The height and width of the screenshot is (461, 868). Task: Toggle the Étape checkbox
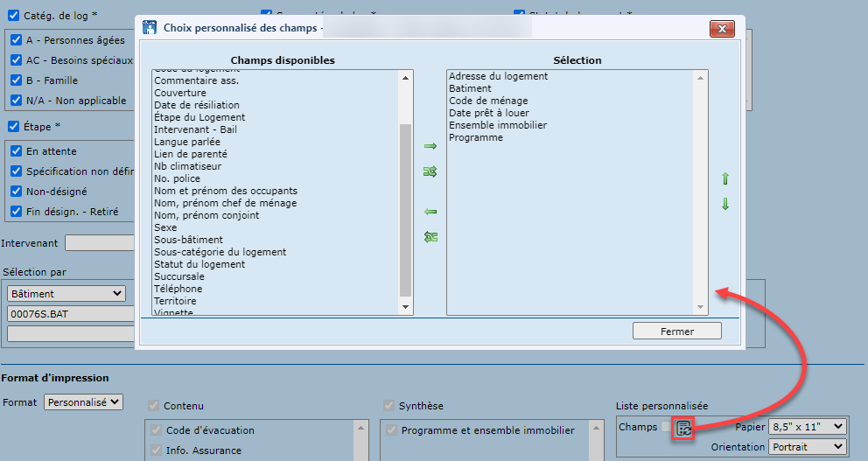tap(13, 126)
